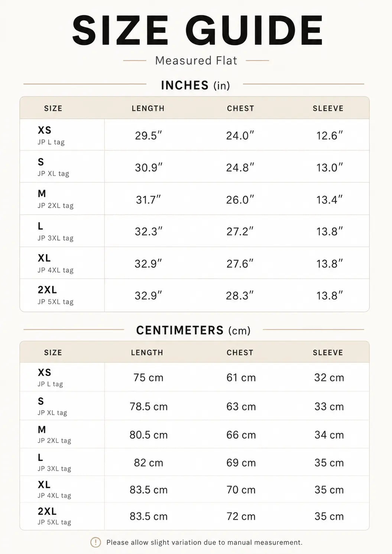Click the exclamation warning icon at bottom

click(x=95, y=542)
